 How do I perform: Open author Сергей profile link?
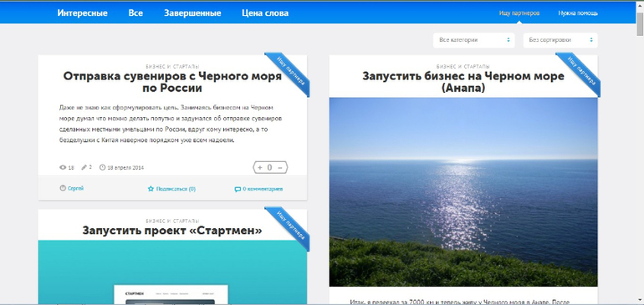tap(75, 188)
